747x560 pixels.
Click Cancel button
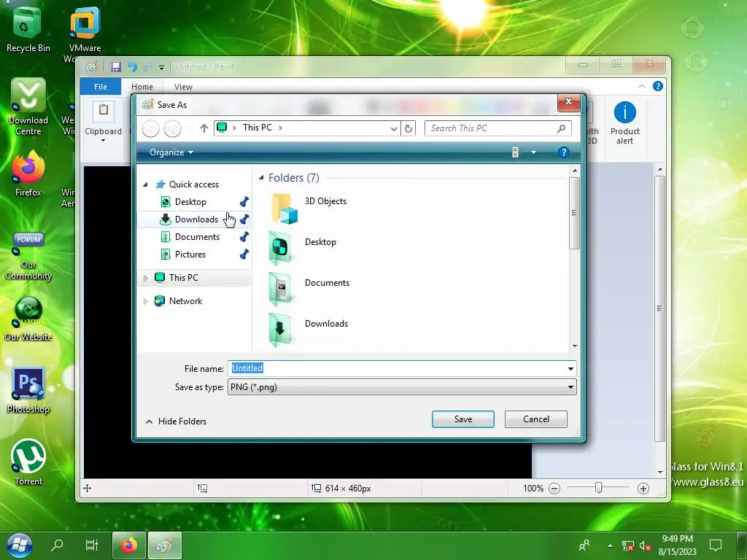click(535, 419)
